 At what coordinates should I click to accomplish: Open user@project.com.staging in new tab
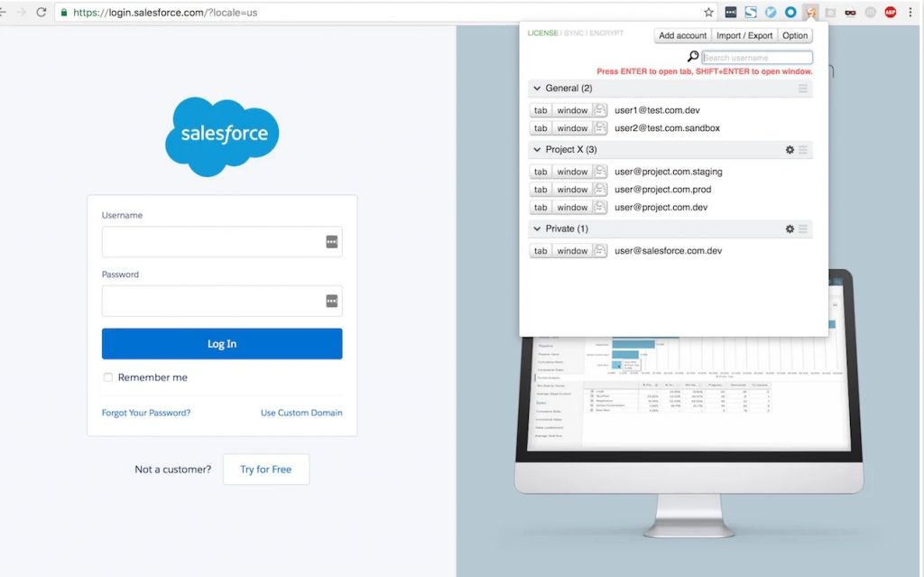coord(541,172)
